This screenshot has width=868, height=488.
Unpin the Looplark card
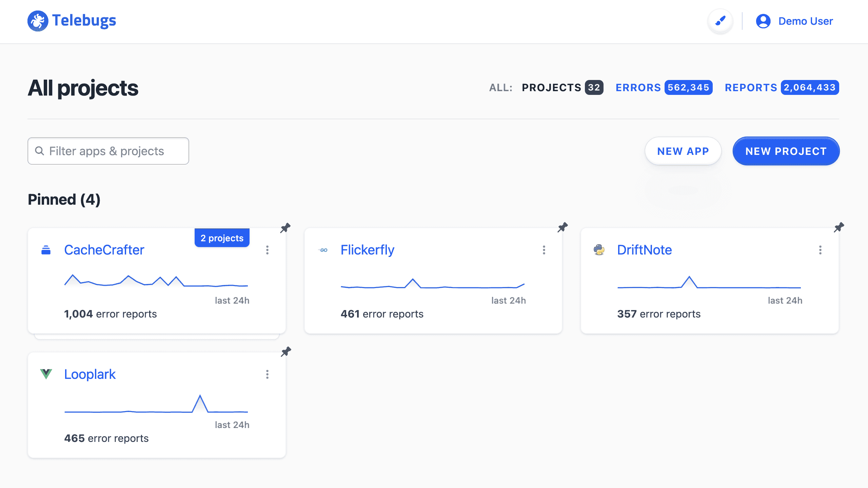[x=285, y=351]
